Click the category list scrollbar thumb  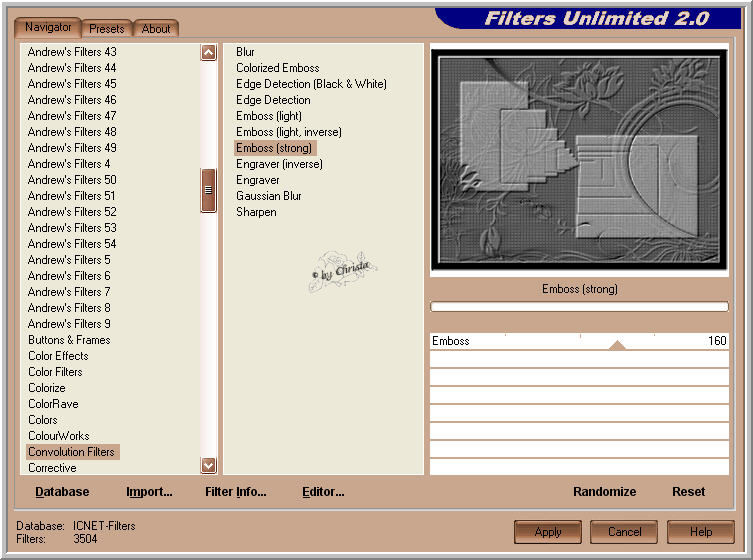pyautogui.click(x=208, y=190)
